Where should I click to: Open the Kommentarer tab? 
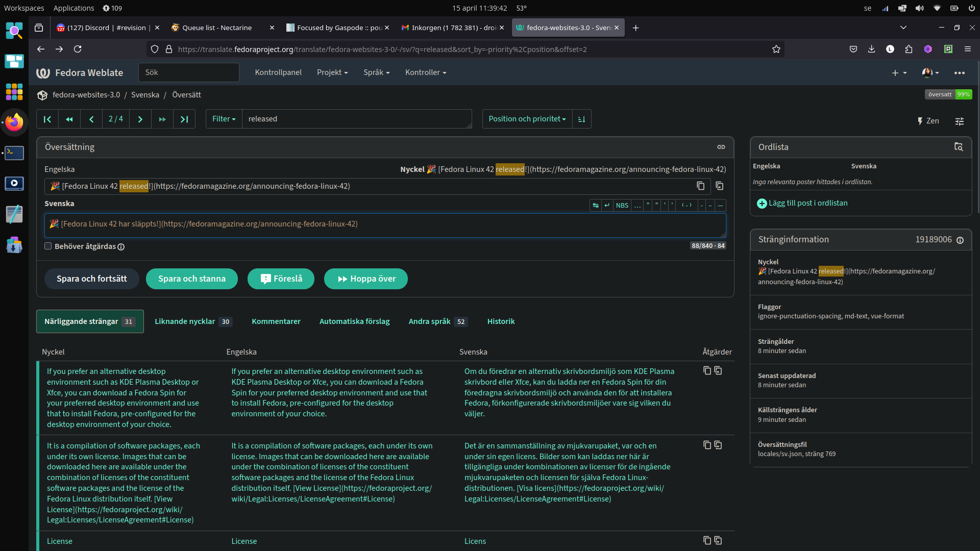click(276, 321)
